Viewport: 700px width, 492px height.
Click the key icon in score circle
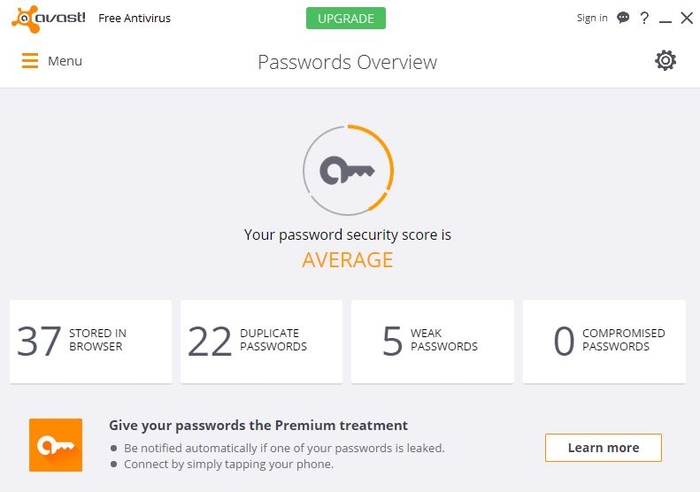(x=347, y=170)
